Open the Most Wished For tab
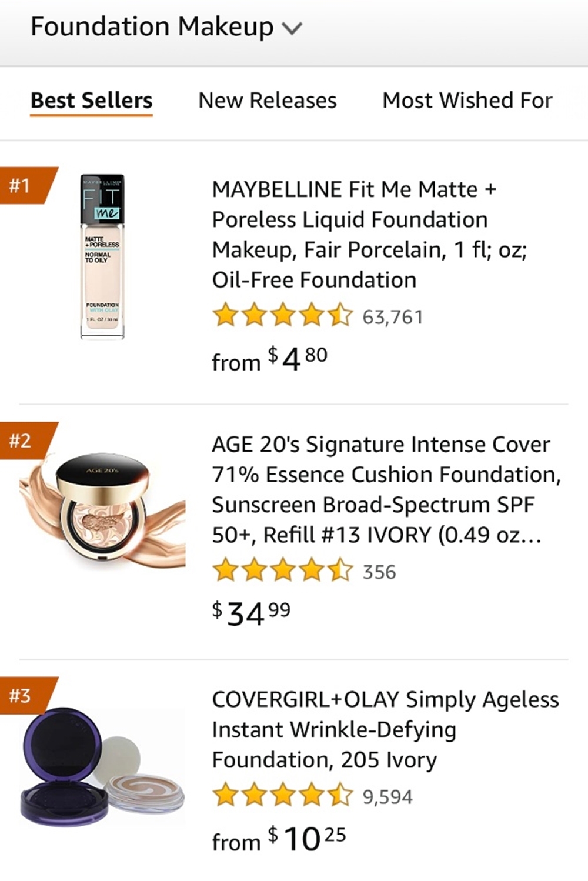The image size is (588, 881). 467,101
